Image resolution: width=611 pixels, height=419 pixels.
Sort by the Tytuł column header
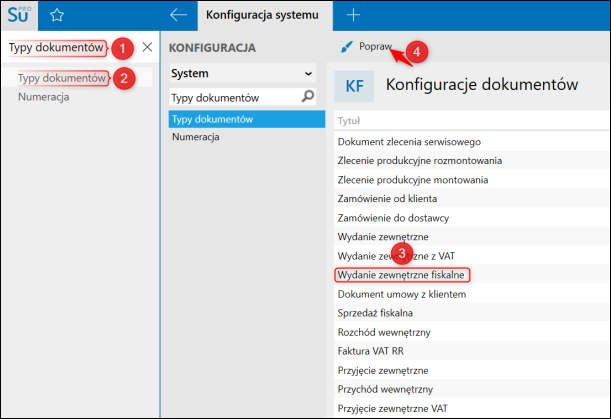(x=350, y=121)
